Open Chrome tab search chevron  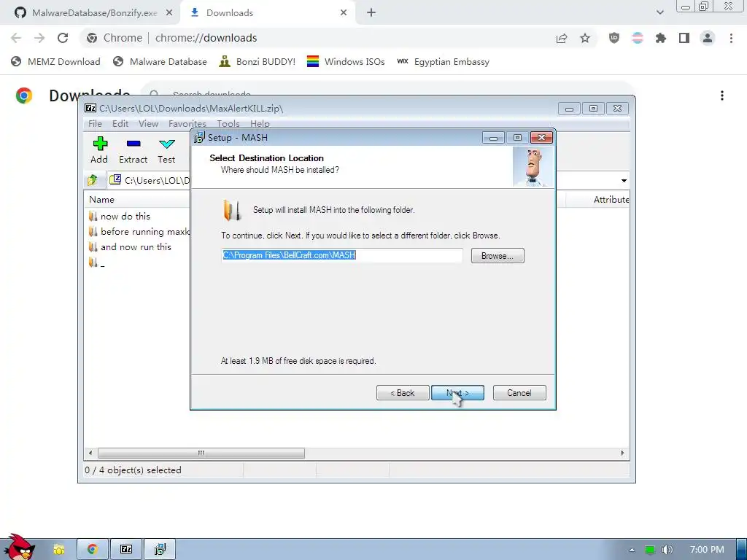click(x=659, y=12)
